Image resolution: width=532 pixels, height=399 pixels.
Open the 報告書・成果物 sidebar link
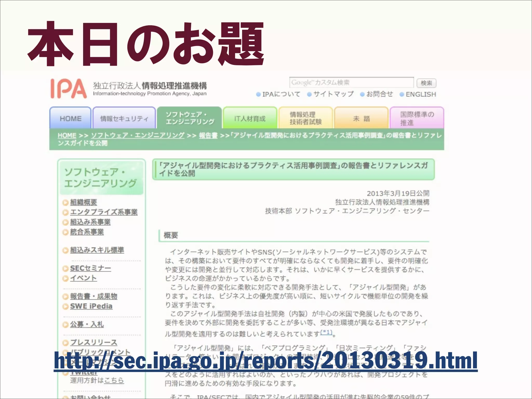[94, 296]
